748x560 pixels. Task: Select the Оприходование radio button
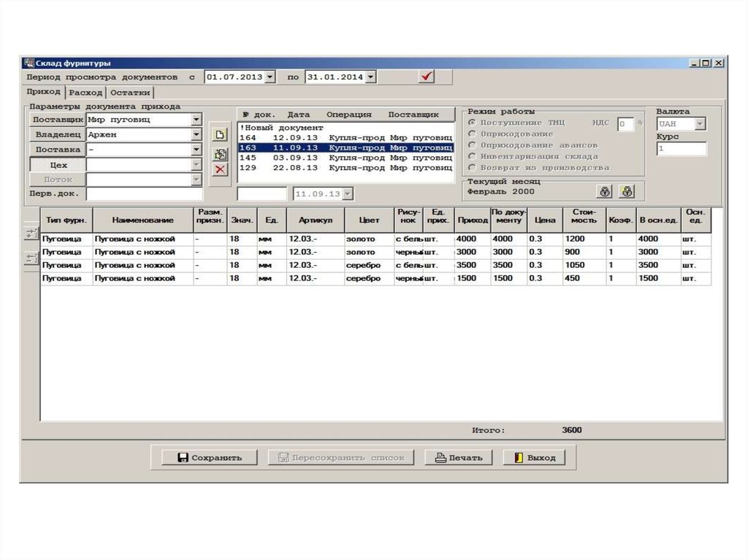tap(473, 134)
